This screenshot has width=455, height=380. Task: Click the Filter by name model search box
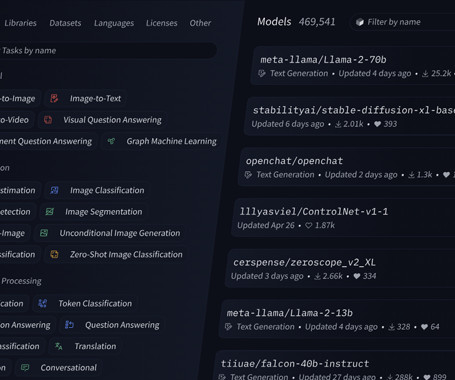point(403,22)
